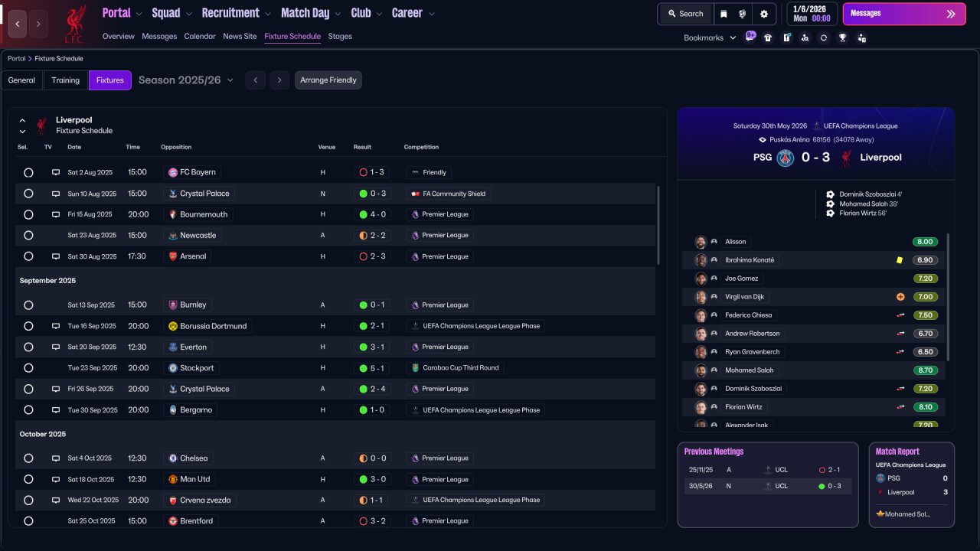Open the bookmark icon next to Search

[724, 14]
